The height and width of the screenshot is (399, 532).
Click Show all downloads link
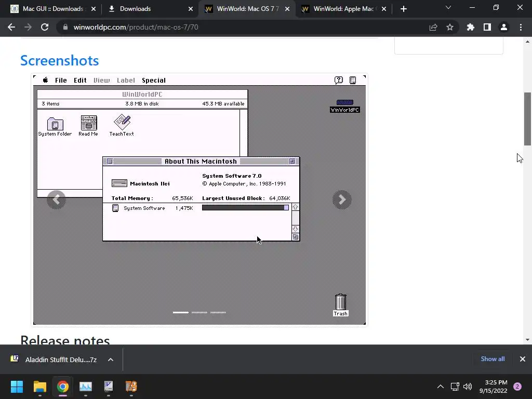(493, 359)
